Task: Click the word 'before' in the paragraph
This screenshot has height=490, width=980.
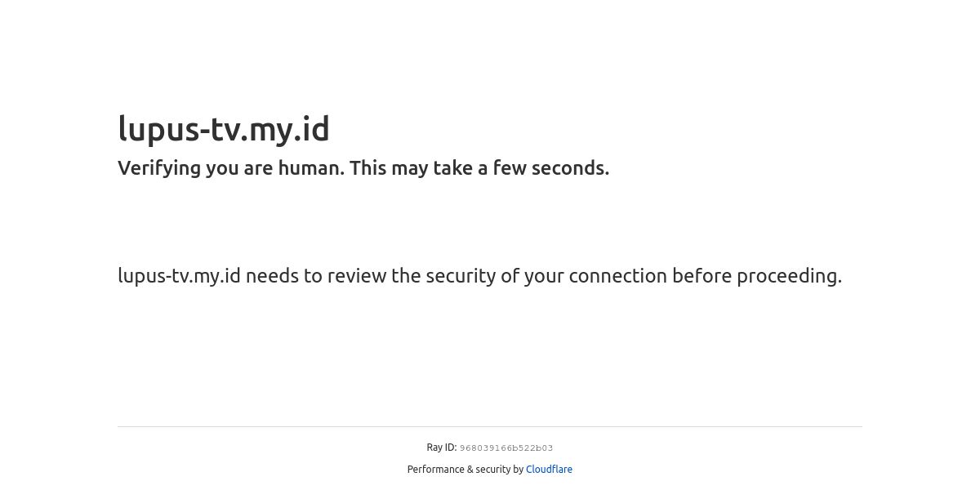Action: [x=702, y=276]
